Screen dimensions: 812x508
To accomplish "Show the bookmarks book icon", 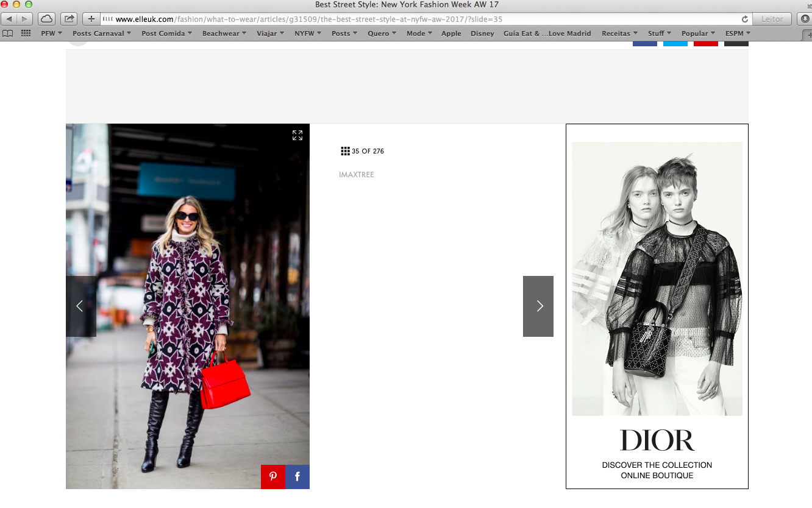I will click(8, 33).
